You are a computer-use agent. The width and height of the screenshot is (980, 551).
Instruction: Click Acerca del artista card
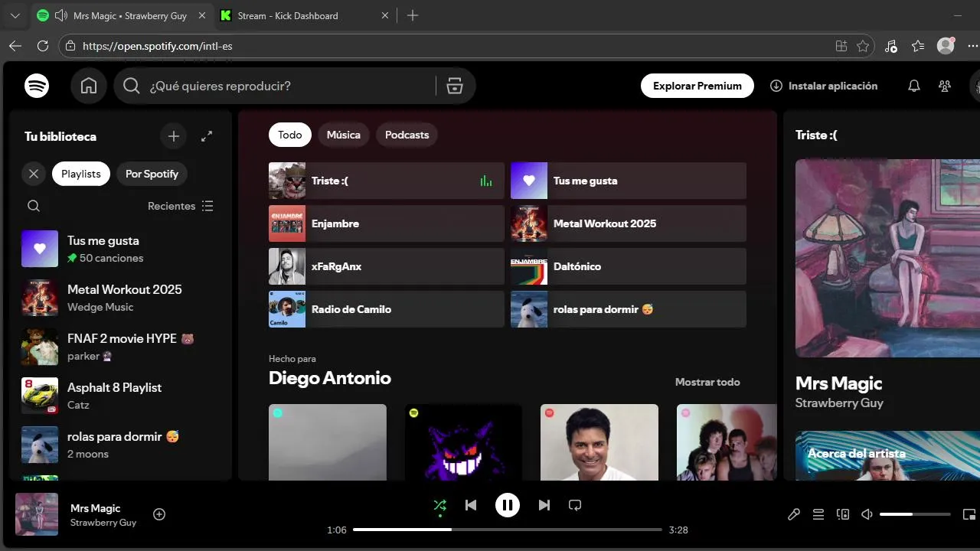tap(887, 456)
